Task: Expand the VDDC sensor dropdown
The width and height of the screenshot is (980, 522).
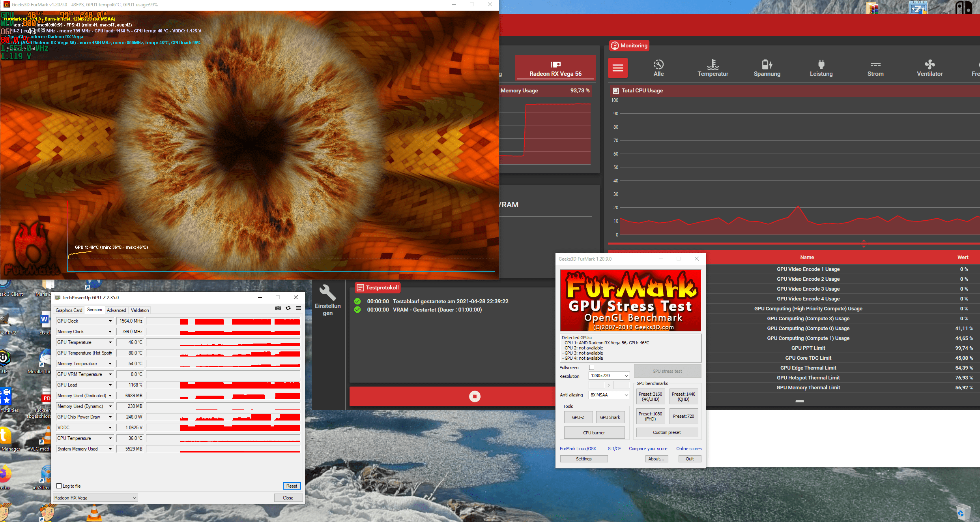Action: coord(110,428)
